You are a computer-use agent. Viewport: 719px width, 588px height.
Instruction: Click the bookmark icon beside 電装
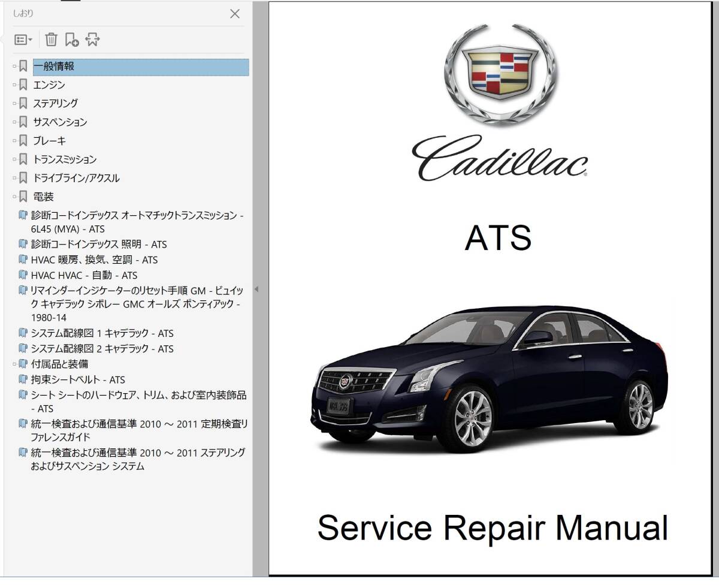tap(23, 197)
